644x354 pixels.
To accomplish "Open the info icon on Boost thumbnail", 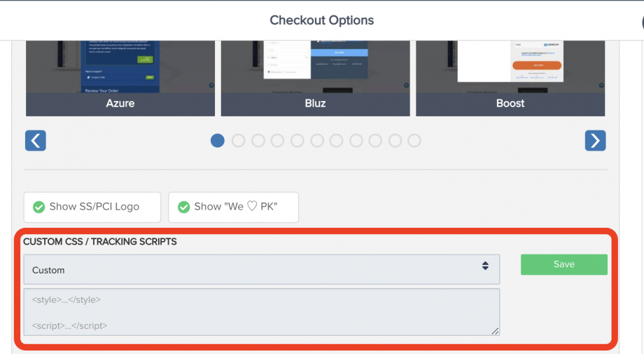I will pyautogui.click(x=602, y=86).
